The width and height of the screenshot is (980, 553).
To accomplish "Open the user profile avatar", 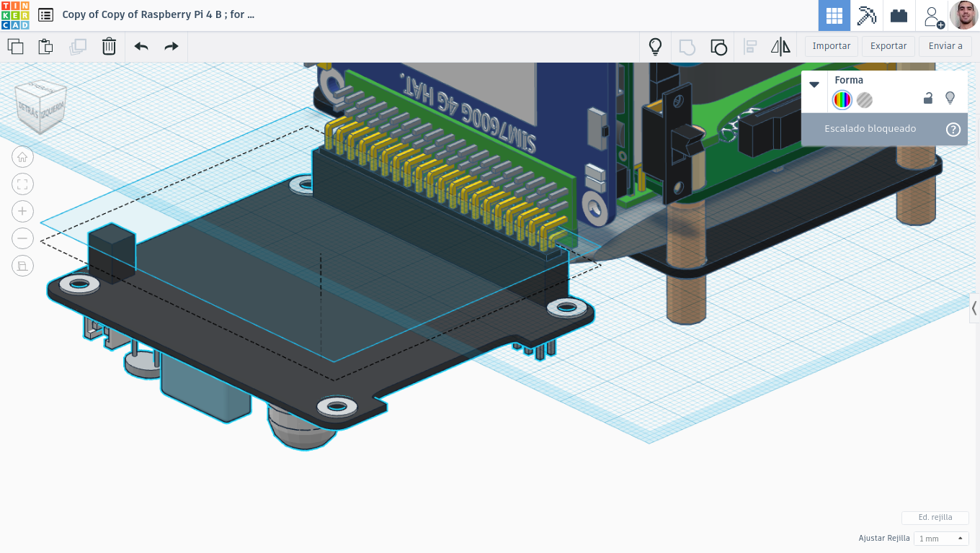I will click(x=963, y=15).
